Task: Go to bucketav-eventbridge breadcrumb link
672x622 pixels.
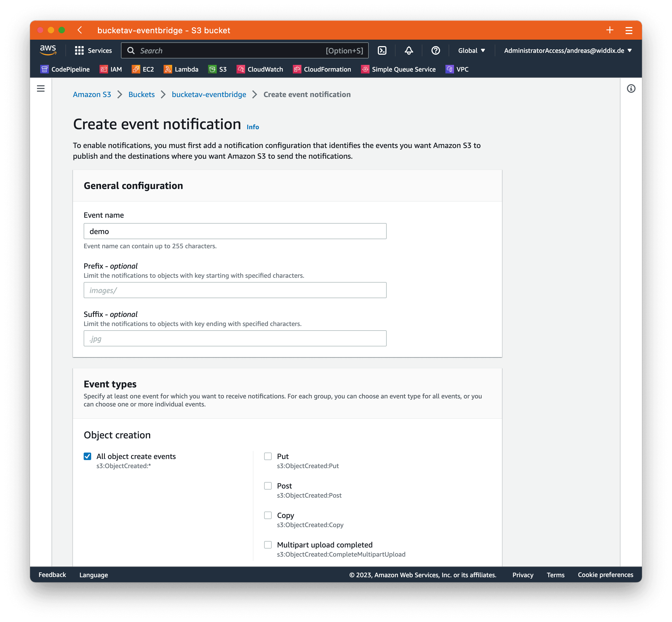Action: [x=209, y=95]
